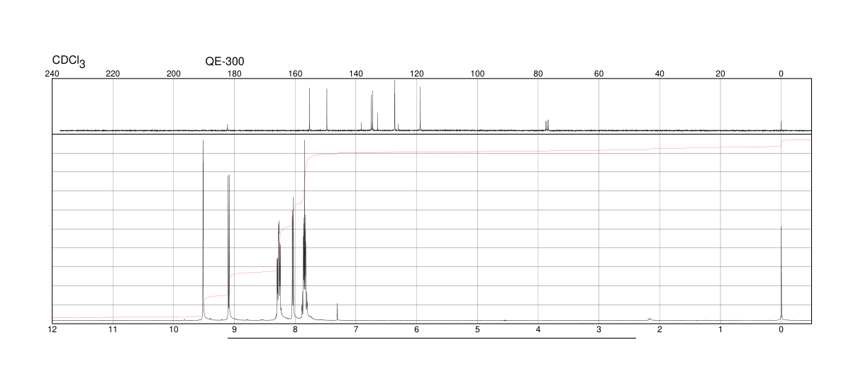Image resolution: width=868 pixels, height=374 pixels.
Task: Pick the carbon peak near 119 ppm
Action: click(x=420, y=108)
